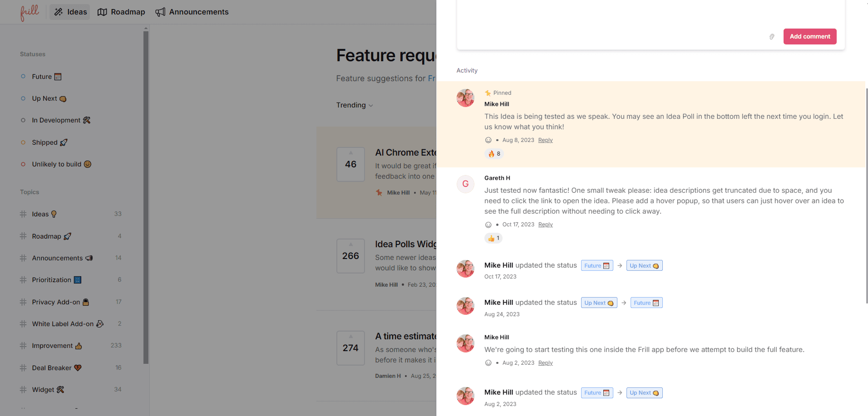Select the Prioritization topic
The height and width of the screenshot is (416, 868).
(71, 280)
